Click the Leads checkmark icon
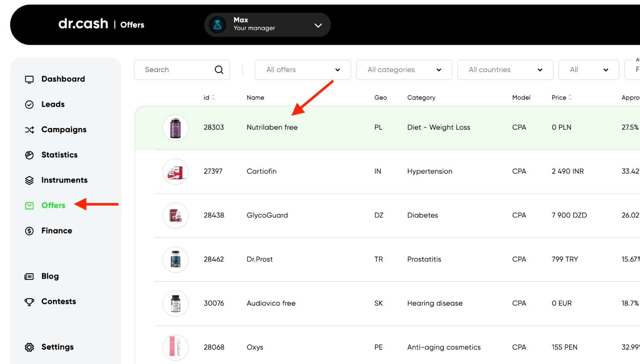 [x=29, y=104]
